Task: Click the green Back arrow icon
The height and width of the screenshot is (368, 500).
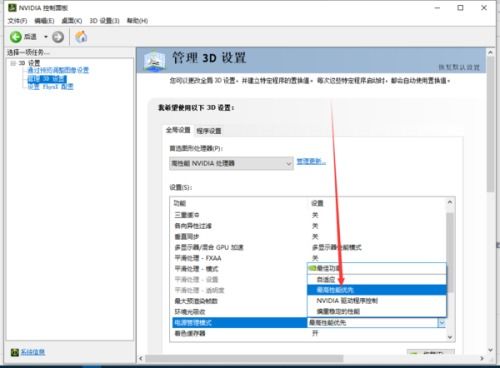Action: click(15, 37)
